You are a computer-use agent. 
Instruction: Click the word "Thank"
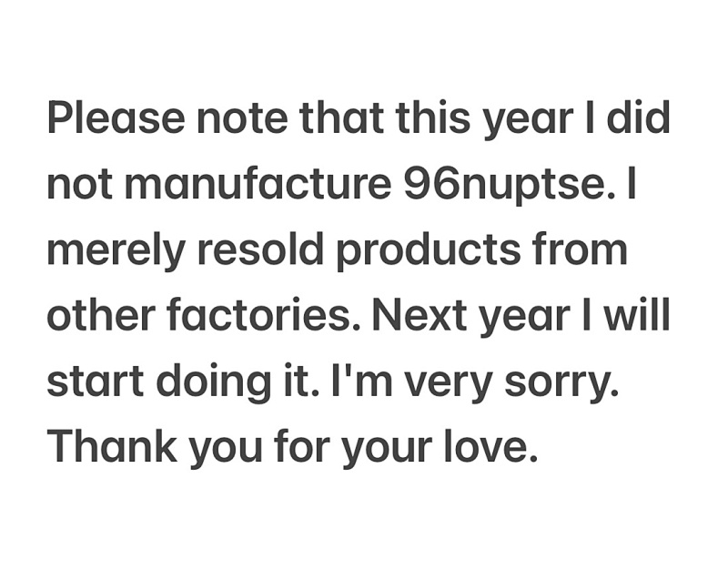click(112, 447)
